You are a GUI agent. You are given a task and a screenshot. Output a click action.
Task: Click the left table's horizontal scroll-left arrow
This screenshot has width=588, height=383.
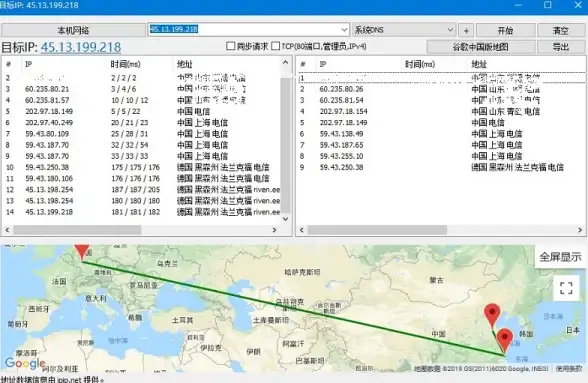click(x=7, y=230)
